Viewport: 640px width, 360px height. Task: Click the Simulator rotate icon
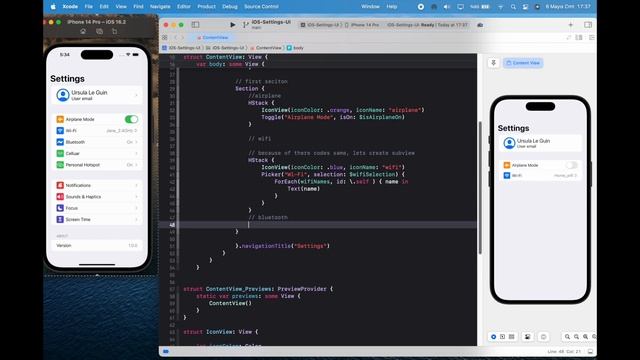[114, 31]
